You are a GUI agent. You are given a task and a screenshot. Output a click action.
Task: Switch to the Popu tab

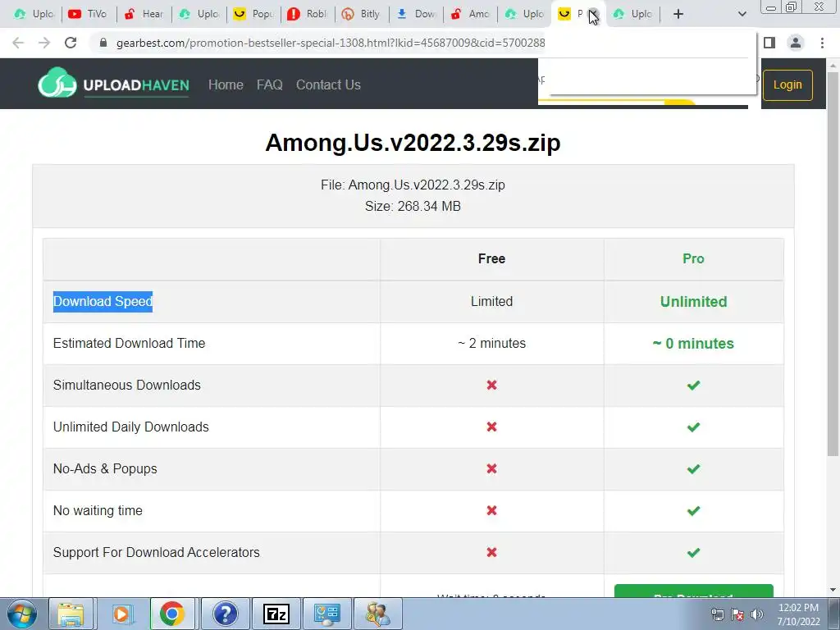pos(253,14)
